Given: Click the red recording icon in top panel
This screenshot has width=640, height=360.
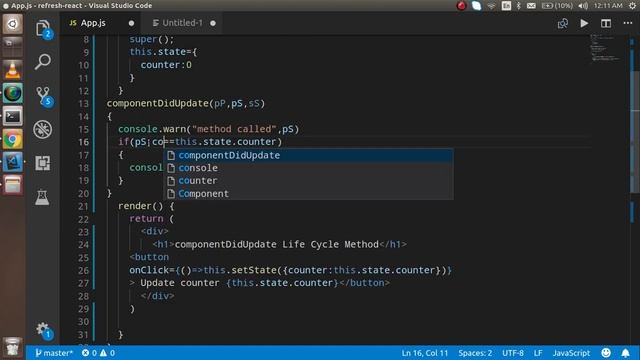Looking at the screenshot, I should (x=461, y=6).
